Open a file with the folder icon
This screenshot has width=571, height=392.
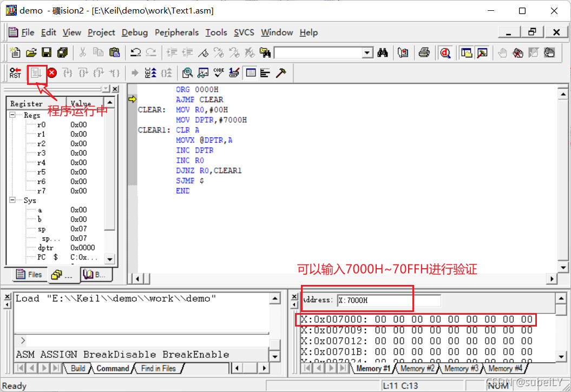click(x=31, y=53)
